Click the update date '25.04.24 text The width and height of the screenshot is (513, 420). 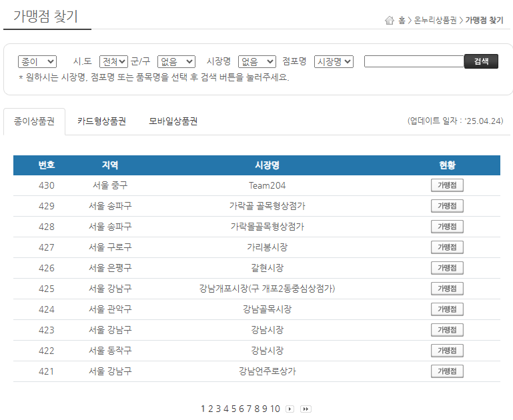click(455, 121)
